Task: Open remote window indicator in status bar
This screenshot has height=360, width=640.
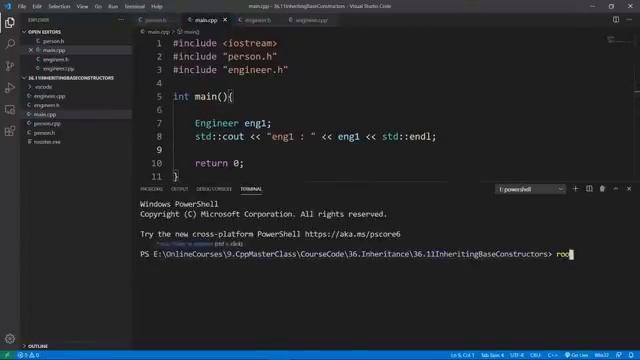Action: 7,355
